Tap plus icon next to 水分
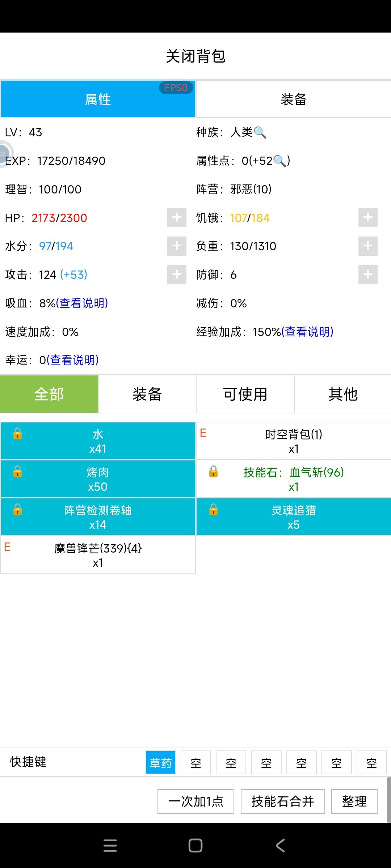Screen dimensions: 391x868 point(177,246)
